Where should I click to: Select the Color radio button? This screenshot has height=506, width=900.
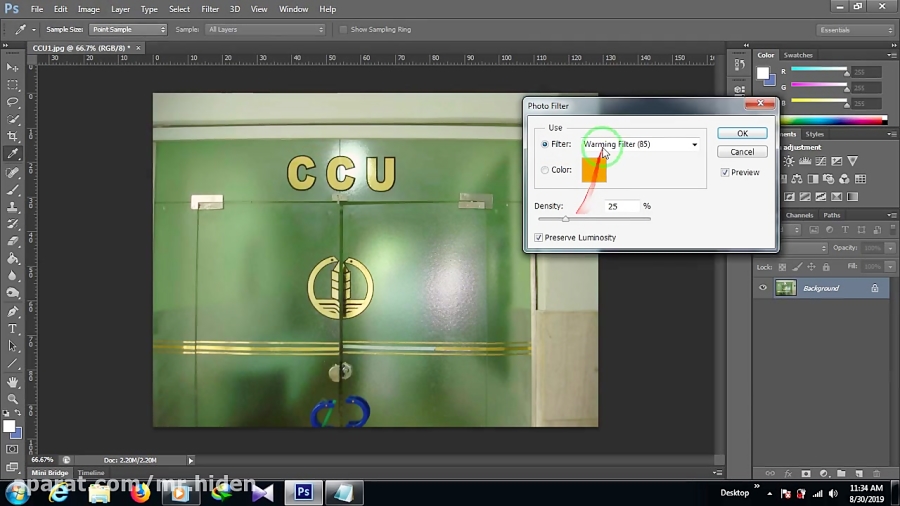click(x=545, y=170)
